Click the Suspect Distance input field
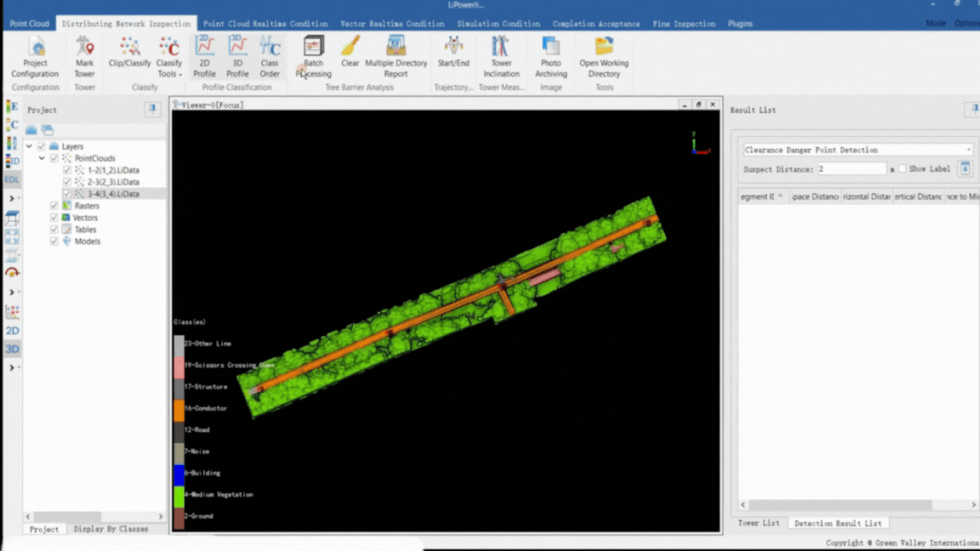The width and height of the screenshot is (980, 551). pos(851,169)
